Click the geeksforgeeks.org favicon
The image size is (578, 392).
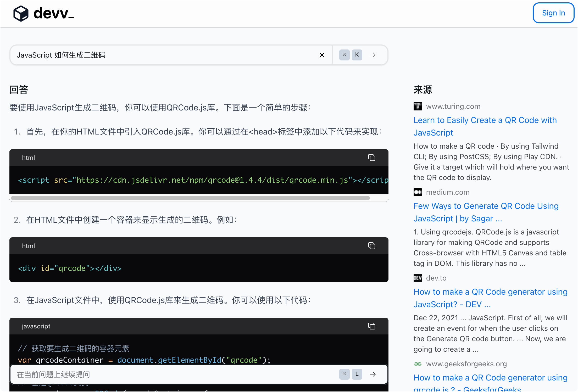[418, 364]
